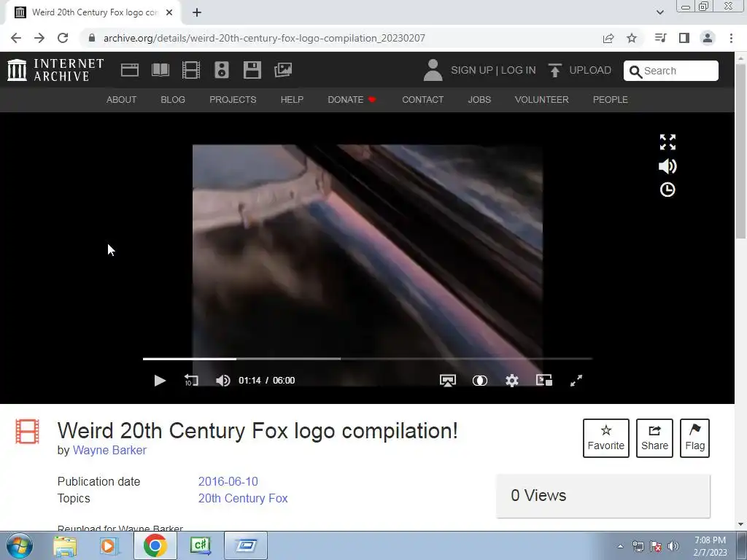Open the CONTACT menu item
The height and width of the screenshot is (560, 747).
pyautogui.click(x=422, y=99)
